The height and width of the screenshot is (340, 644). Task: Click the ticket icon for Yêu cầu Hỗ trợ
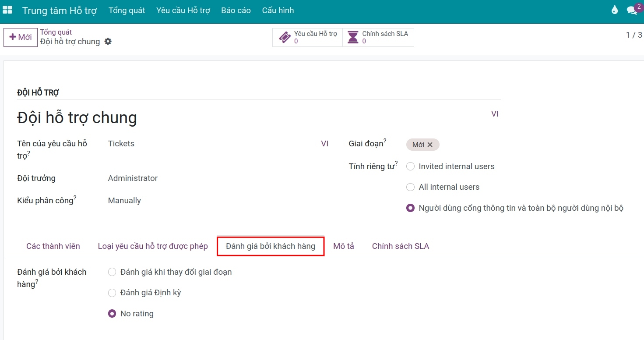tap(285, 37)
